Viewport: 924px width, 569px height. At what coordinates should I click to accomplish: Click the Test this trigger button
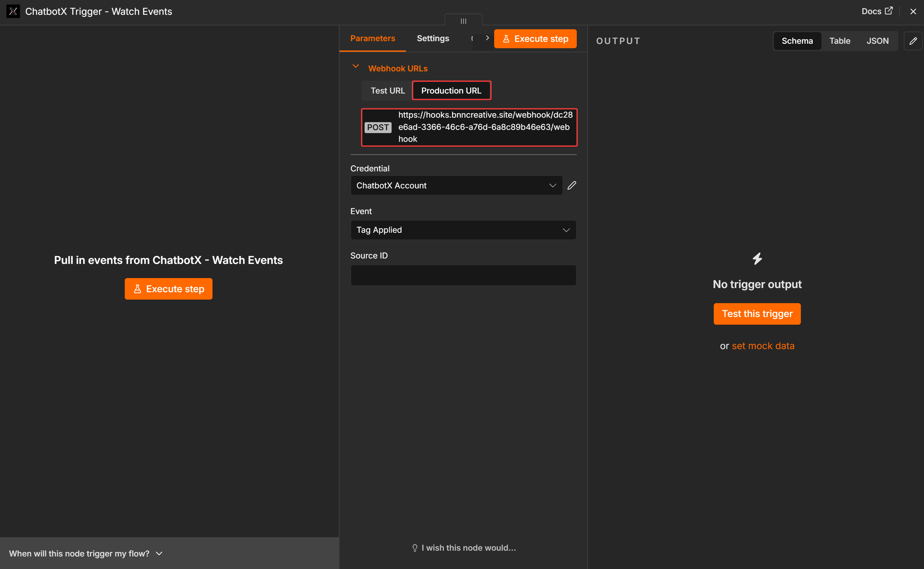pos(757,314)
